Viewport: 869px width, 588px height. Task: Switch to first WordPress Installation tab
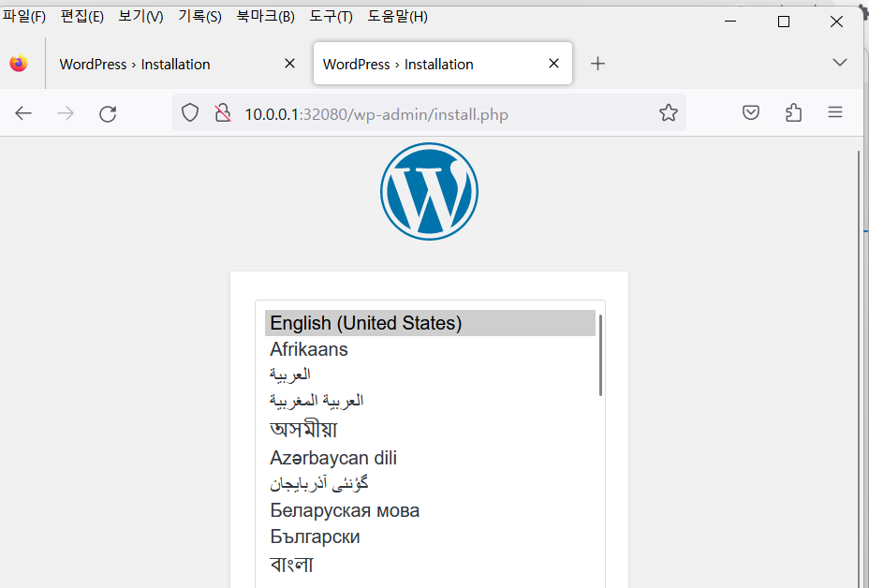[x=176, y=64]
